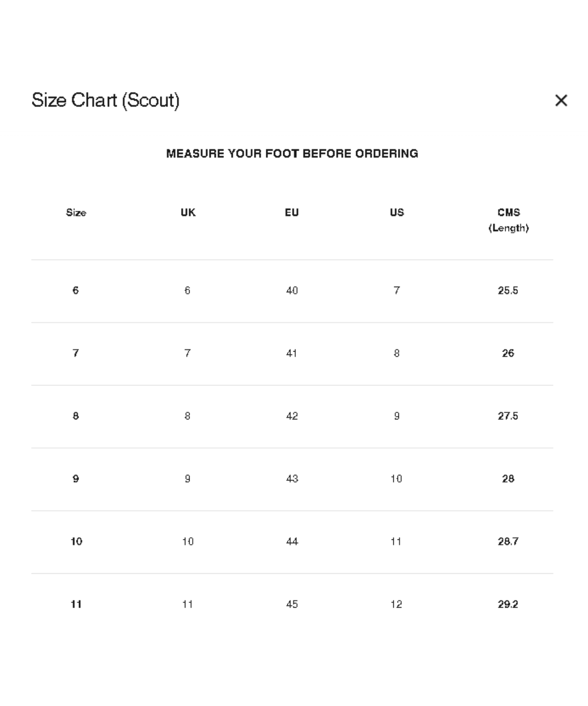Click the EU 42 cell
This screenshot has width=588, height=706.
[x=292, y=416]
